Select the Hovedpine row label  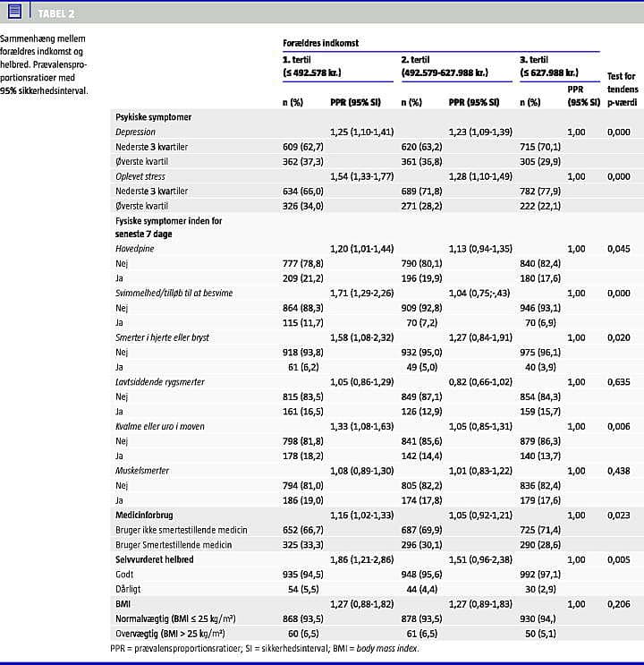coord(134,249)
